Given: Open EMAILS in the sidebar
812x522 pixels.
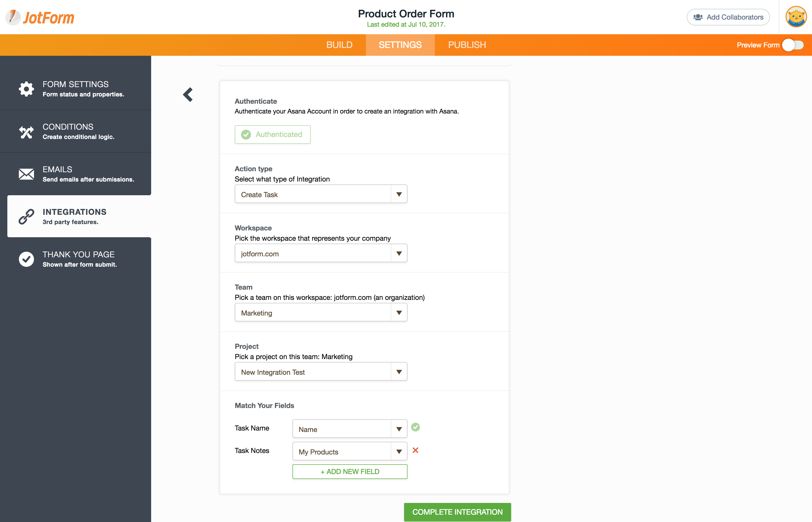Looking at the screenshot, I should 76,174.
